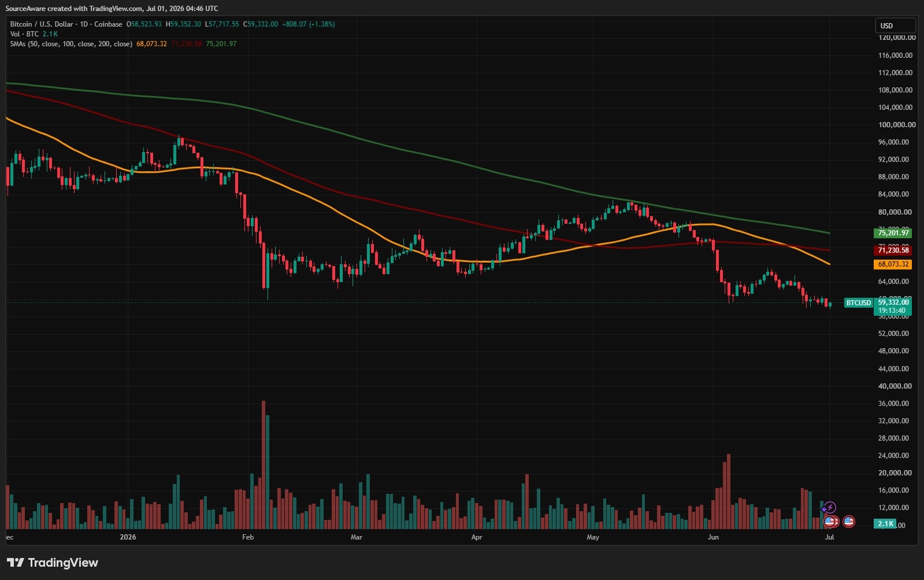The width and height of the screenshot is (924, 580).
Task: Open the USD currency selector
Action: point(895,25)
